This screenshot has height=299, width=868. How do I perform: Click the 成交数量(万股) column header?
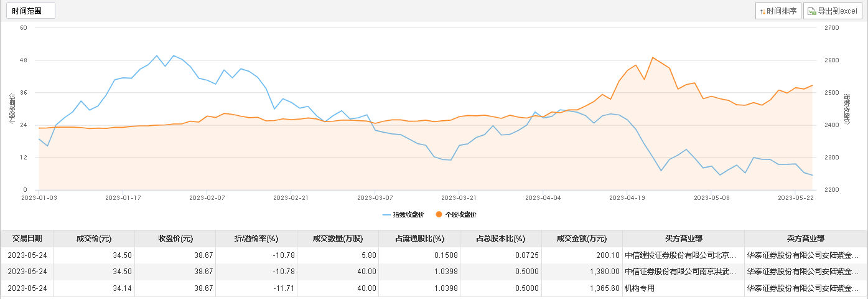click(x=337, y=239)
